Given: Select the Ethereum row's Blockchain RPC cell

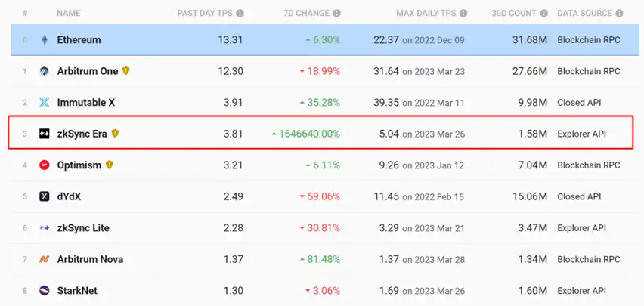Looking at the screenshot, I should point(588,40).
